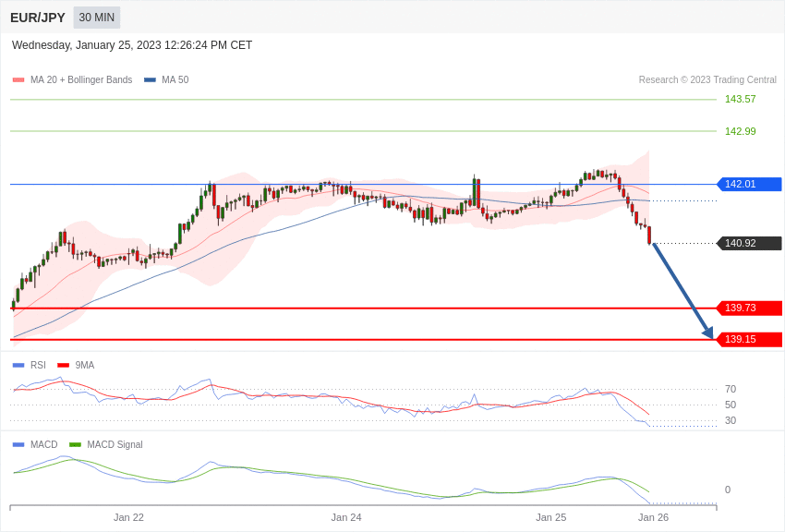Click the Jan 25 date axis label

point(551,517)
